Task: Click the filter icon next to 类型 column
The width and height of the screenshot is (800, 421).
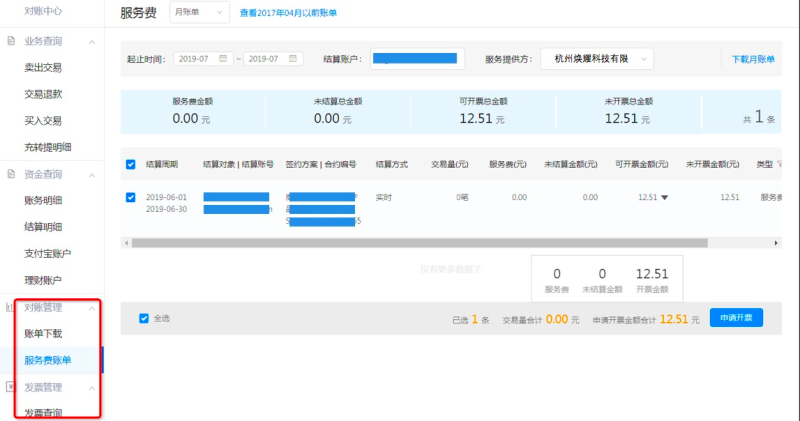Action: click(779, 164)
